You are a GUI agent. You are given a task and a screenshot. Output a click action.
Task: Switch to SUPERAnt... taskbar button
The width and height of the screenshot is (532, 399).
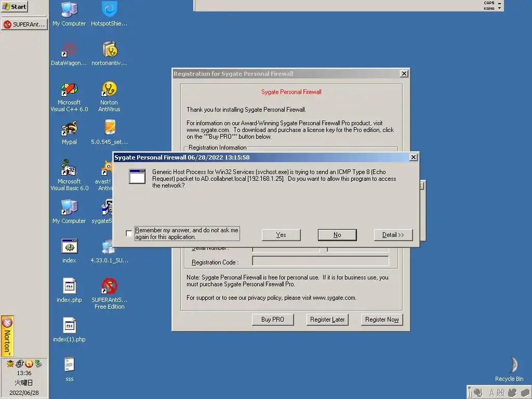[24, 24]
